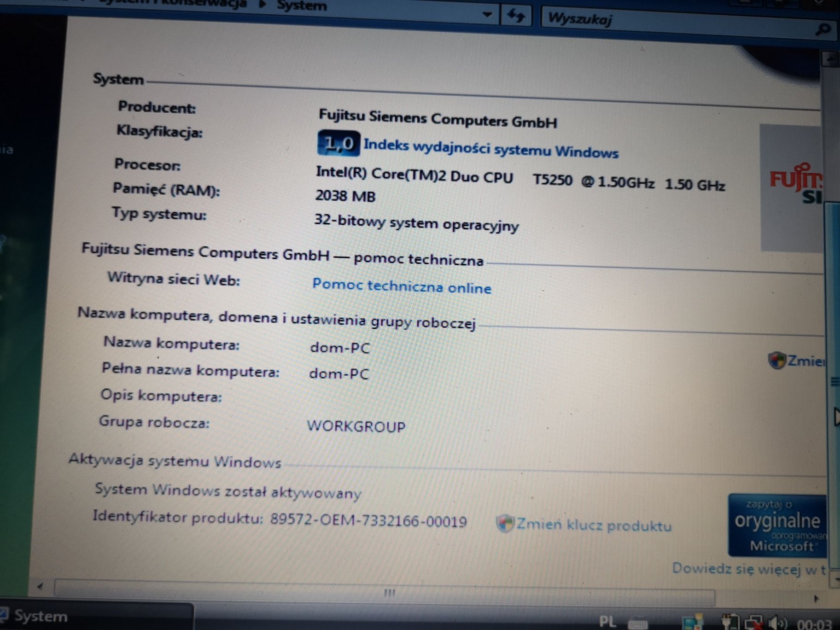Click the horizontal scrollbar left arrow
This screenshot has width=840, height=630.
[x=40, y=586]
